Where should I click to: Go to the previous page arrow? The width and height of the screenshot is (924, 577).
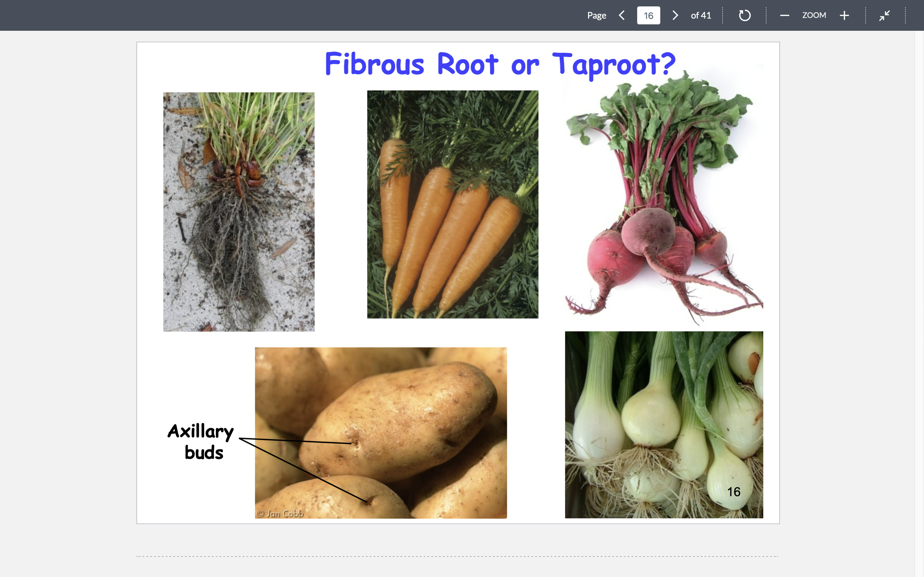point(621,15)
